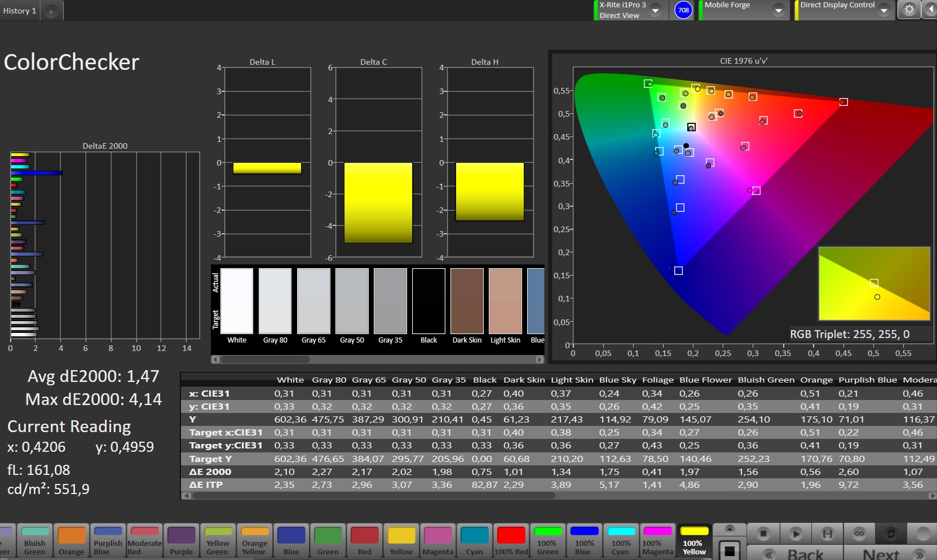
Task: Click the stop measurement button
Action: tap(763, 533)
